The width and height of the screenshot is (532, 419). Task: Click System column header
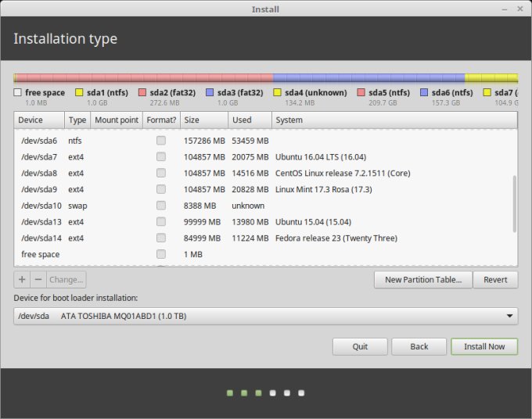[x=394, y=120]
